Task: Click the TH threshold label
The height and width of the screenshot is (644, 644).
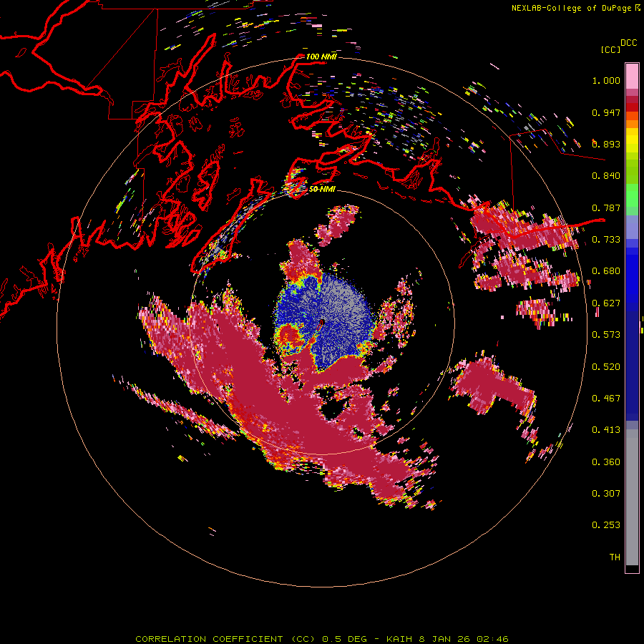Action: tap(615, 557)
